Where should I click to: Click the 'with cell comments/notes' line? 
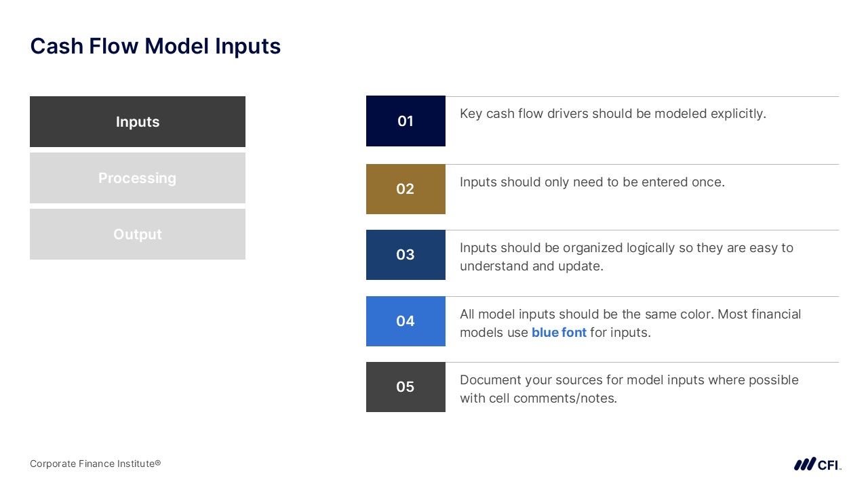tap(538, 399)
